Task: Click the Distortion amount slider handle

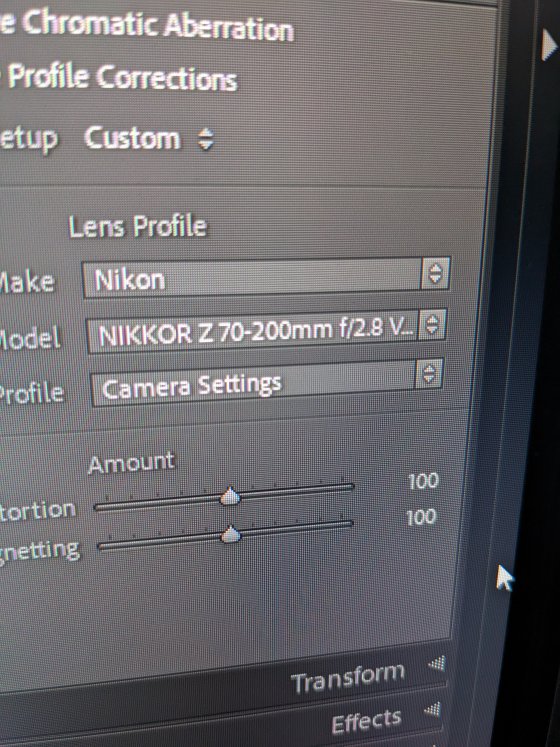Action: click(230, 496)
